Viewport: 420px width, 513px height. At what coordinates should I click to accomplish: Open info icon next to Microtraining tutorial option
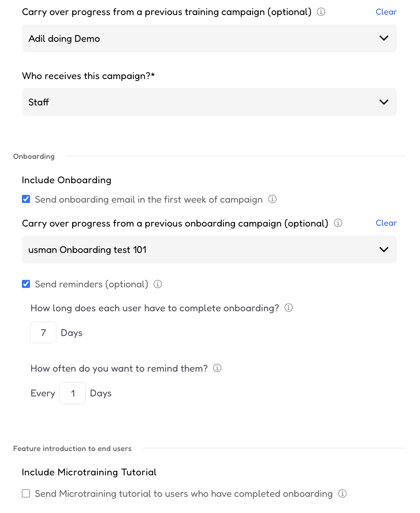(343, 494)
